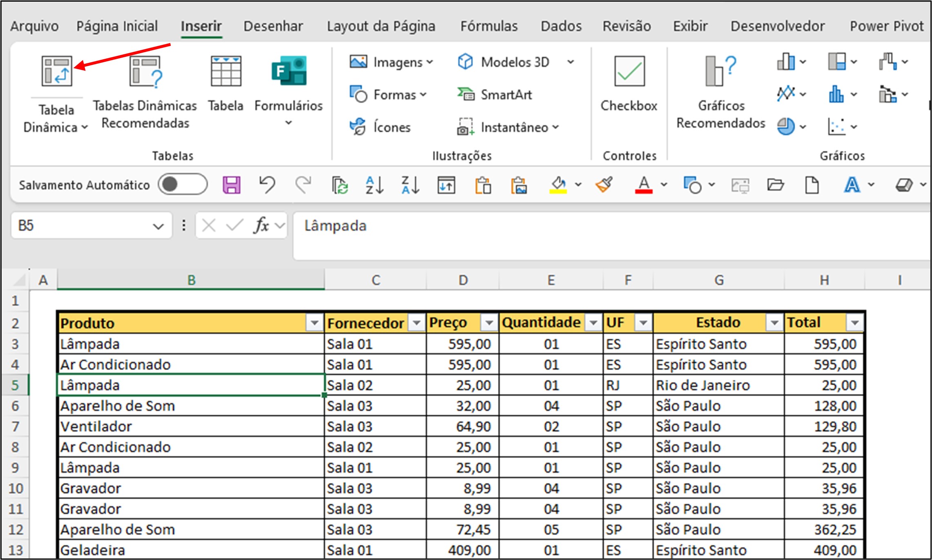Open the Name Box dropdown arrow
The height and width of the screenshot is (560, 932).
click(x=158, y=226)
